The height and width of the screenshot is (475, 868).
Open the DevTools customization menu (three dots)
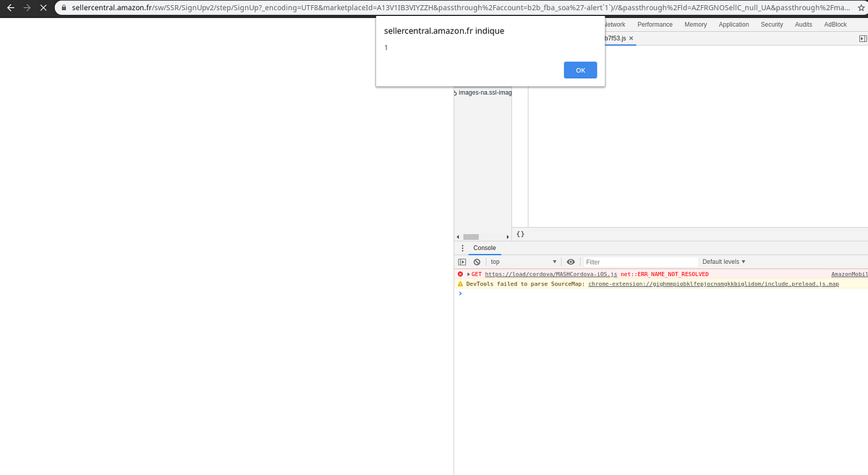pos(462,247)
